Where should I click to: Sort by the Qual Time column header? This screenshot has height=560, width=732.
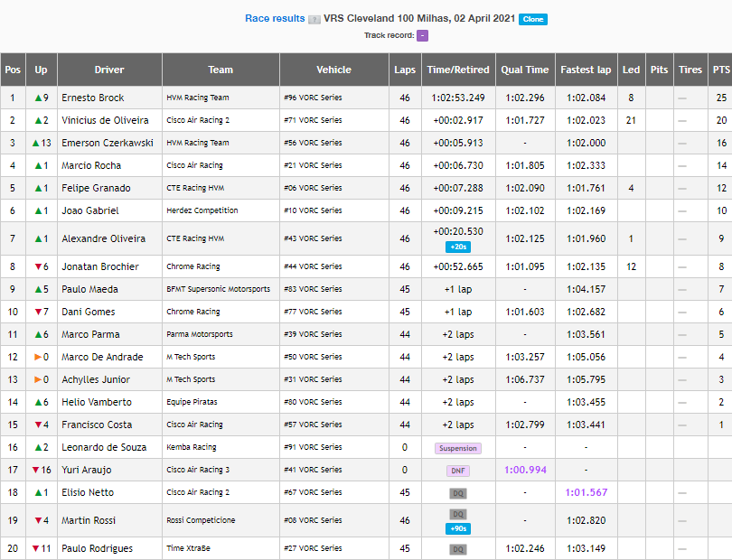525,70
